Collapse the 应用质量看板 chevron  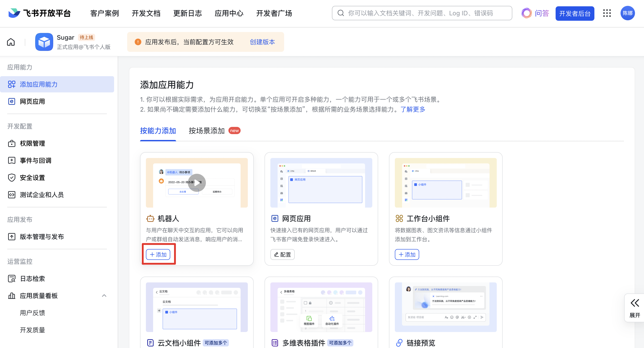104,295
